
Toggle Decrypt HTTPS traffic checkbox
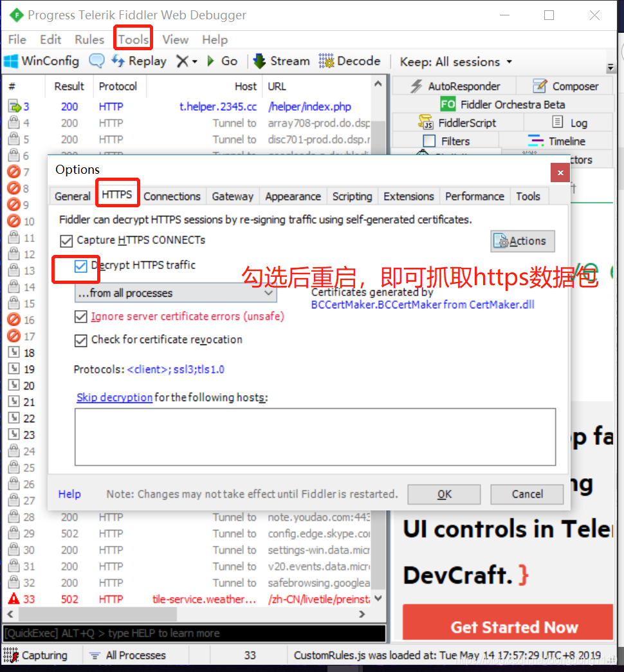pyautogui.click(x=80, y=266)
